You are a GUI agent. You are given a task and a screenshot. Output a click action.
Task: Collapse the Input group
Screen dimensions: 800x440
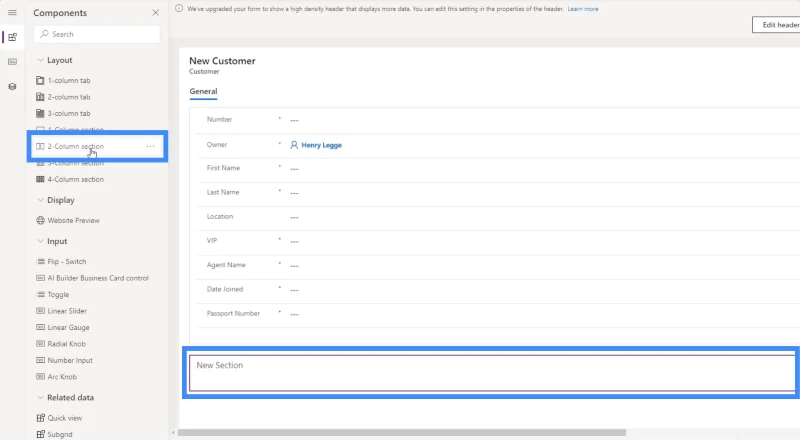(x=40, y=241)
